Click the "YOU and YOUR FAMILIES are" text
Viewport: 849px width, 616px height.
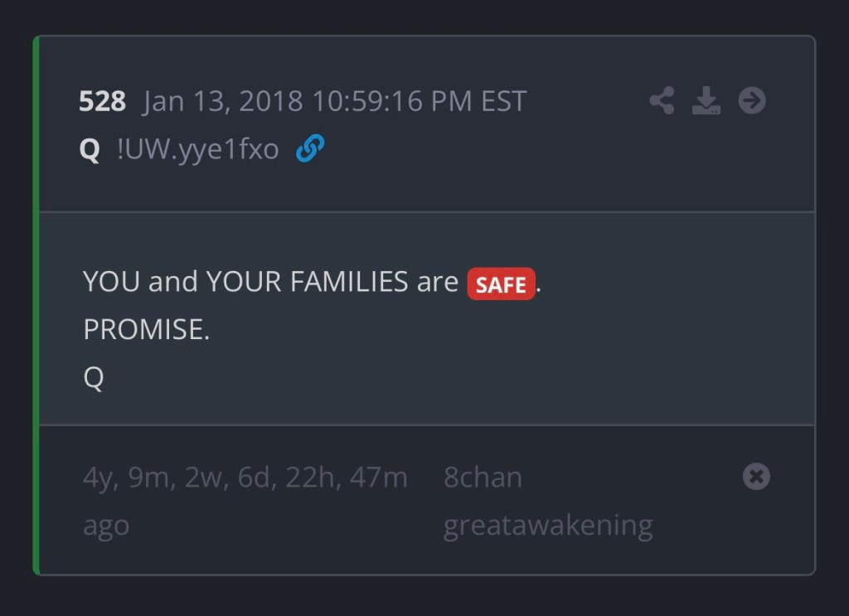[x=271, y=282]
